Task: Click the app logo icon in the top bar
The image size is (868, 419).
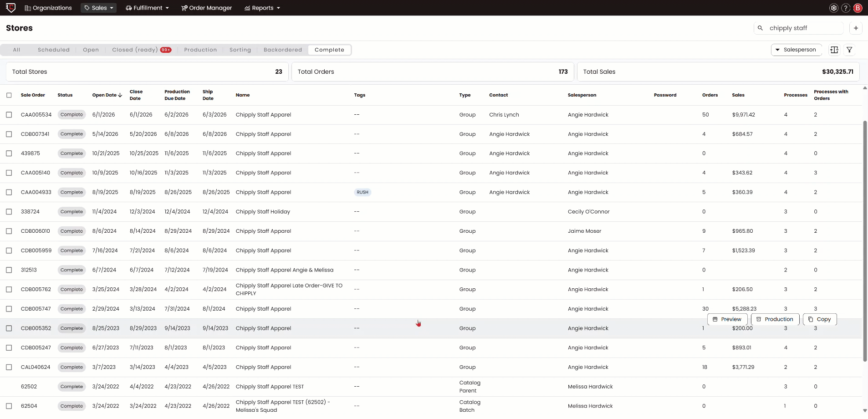Action: (10, 8)
